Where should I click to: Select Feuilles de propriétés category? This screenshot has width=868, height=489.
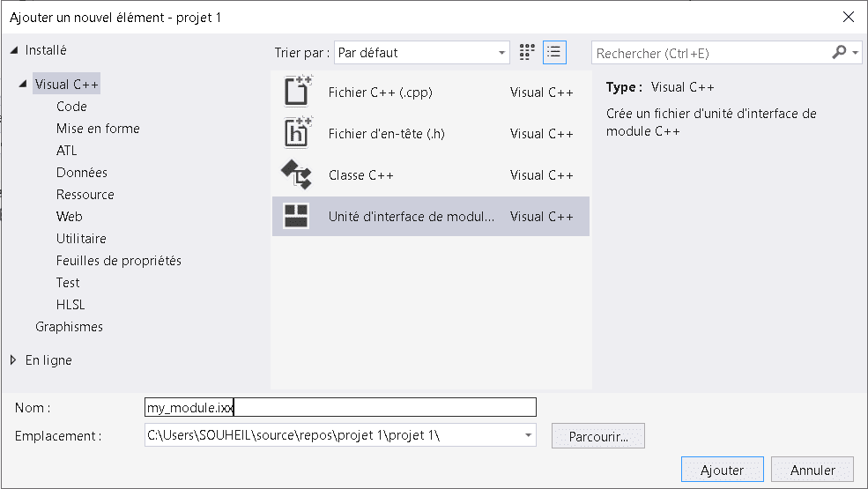point(118,260)
